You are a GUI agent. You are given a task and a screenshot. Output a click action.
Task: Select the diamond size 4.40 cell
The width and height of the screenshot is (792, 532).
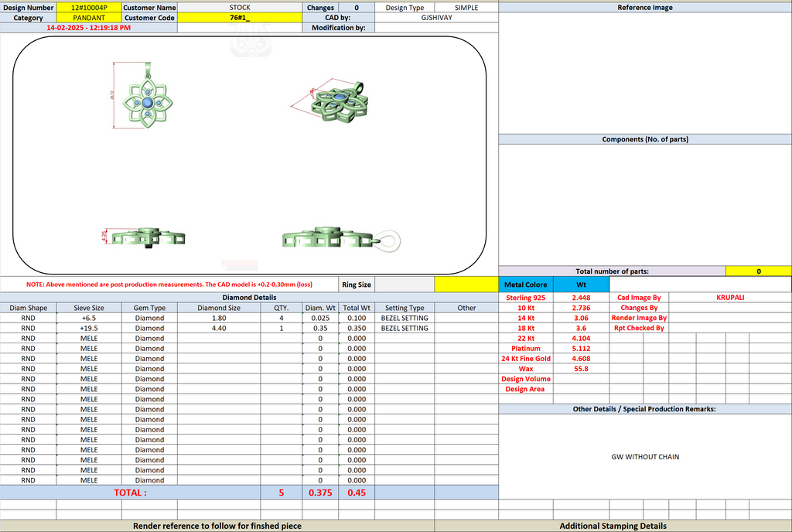point(219,328)
